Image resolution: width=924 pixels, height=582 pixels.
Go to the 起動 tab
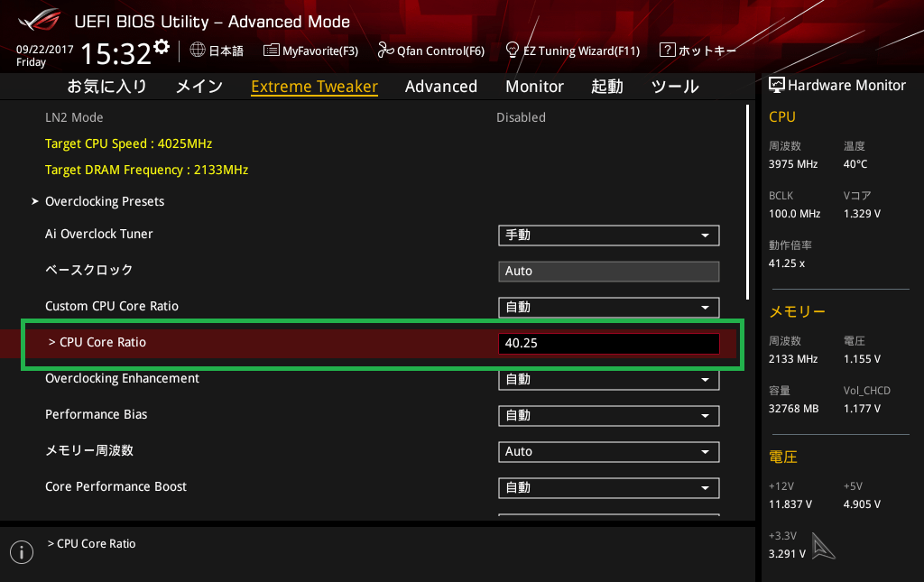[607, 87]
